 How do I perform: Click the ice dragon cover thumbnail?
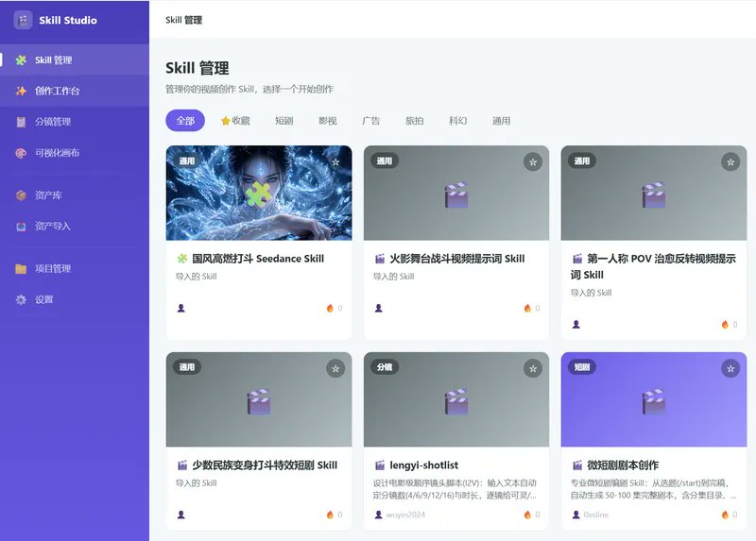[x=259, y=193]
